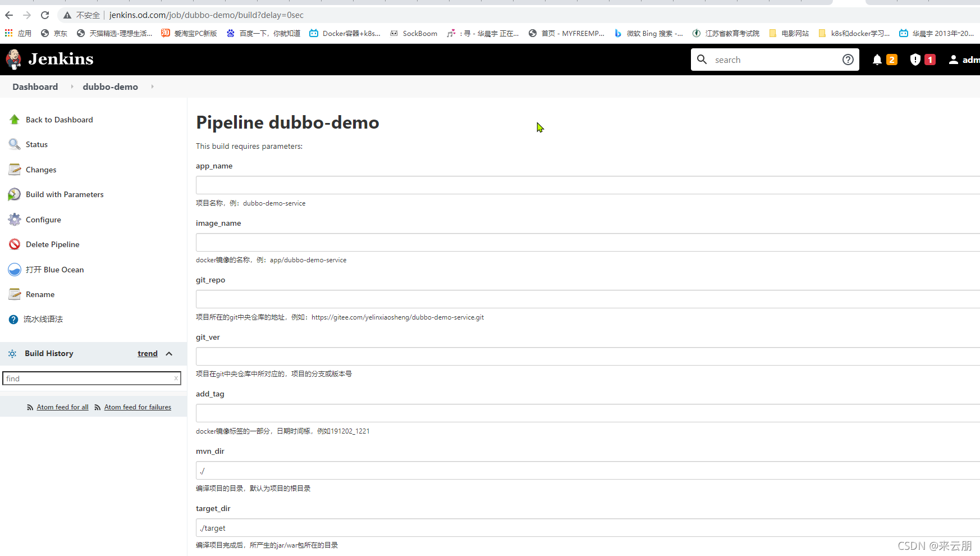Expand the dubbo-demo breadcrumb arrow
This screenshot has width=980, height=556.
(152, 86)
